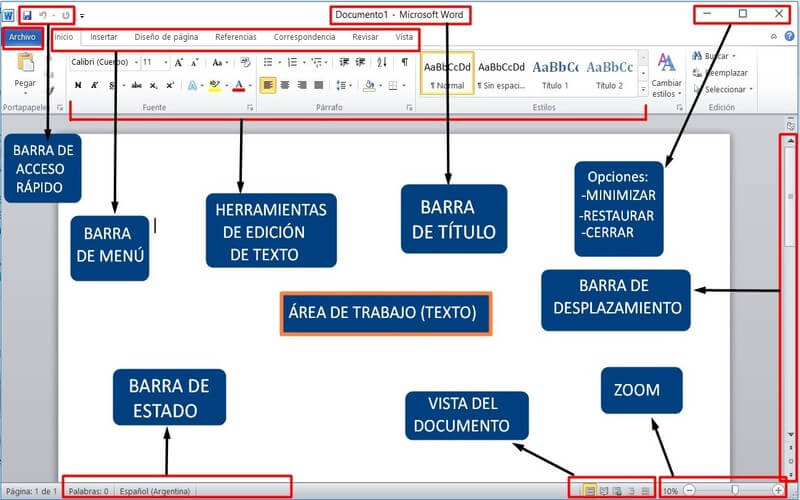
Task: Click the Save icon in quick access toolbar
Action: [x=27, y=15]
